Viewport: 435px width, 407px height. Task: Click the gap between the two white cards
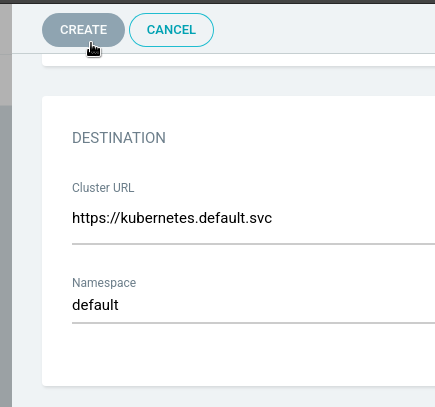(x=238, y=81)
